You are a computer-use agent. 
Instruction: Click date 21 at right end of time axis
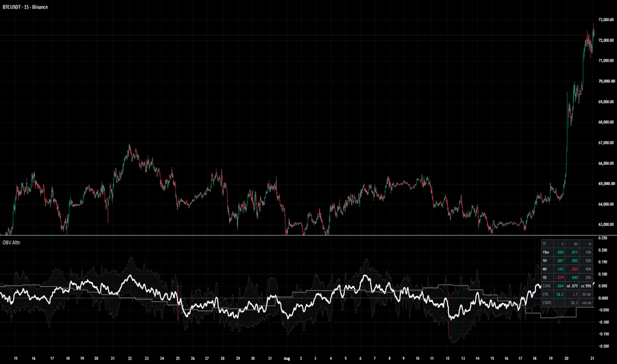[593, 359]
